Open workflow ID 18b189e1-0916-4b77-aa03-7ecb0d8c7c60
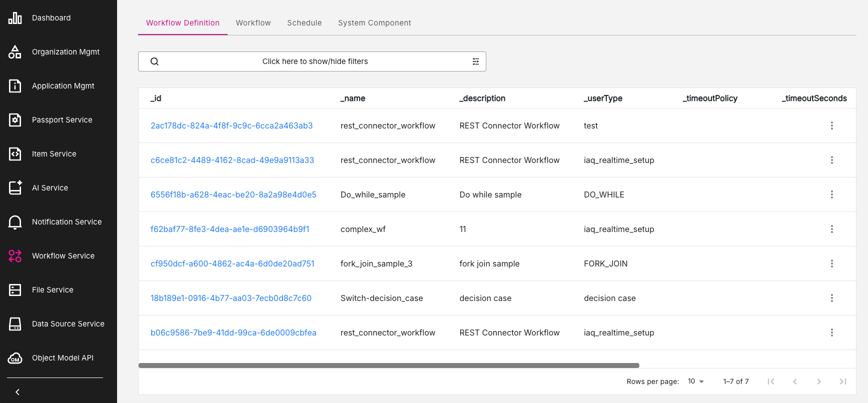The image size is (868, 403). click(231, 298)
